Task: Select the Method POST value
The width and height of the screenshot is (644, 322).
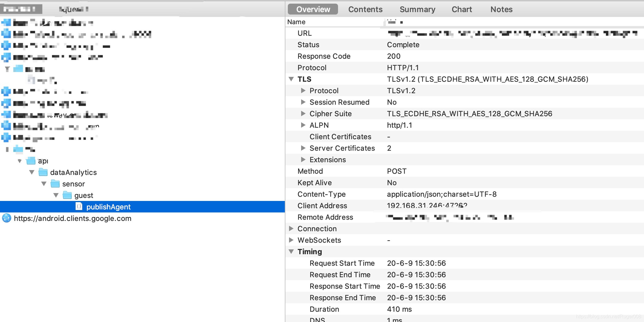Action: pos(397,171)
